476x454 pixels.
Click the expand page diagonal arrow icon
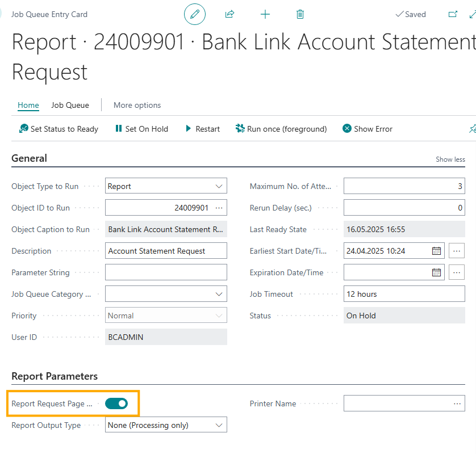[473, 14]
